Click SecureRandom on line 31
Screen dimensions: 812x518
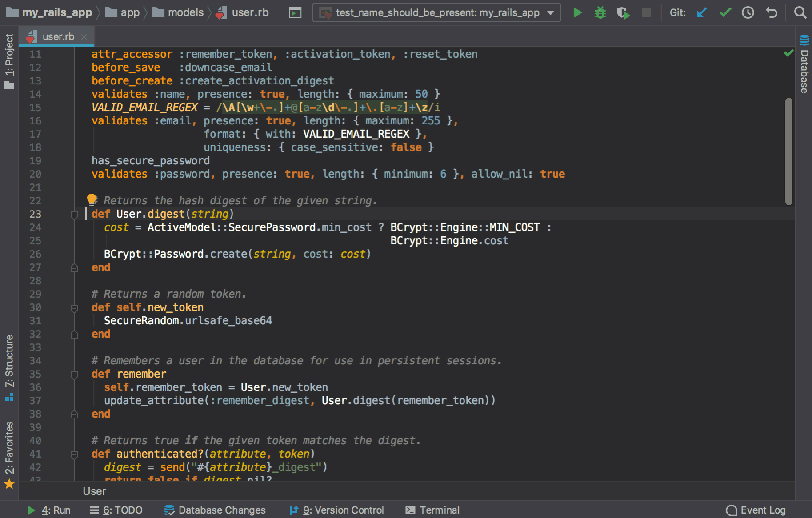pos(141,321)
